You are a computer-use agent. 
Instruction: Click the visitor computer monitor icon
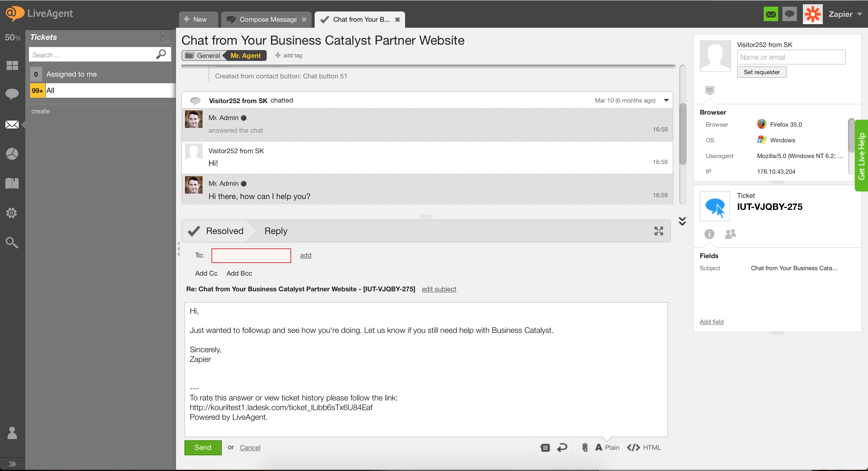[x=710, y=90]
